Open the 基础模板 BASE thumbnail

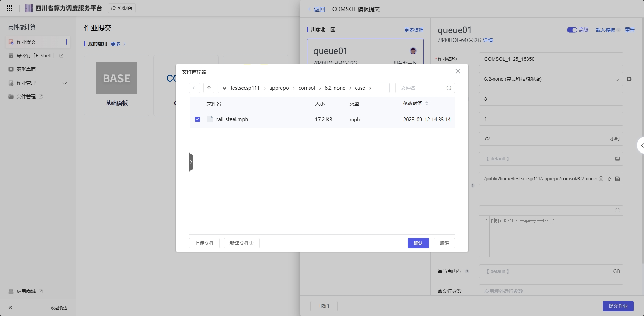click(x=117, y=78)
